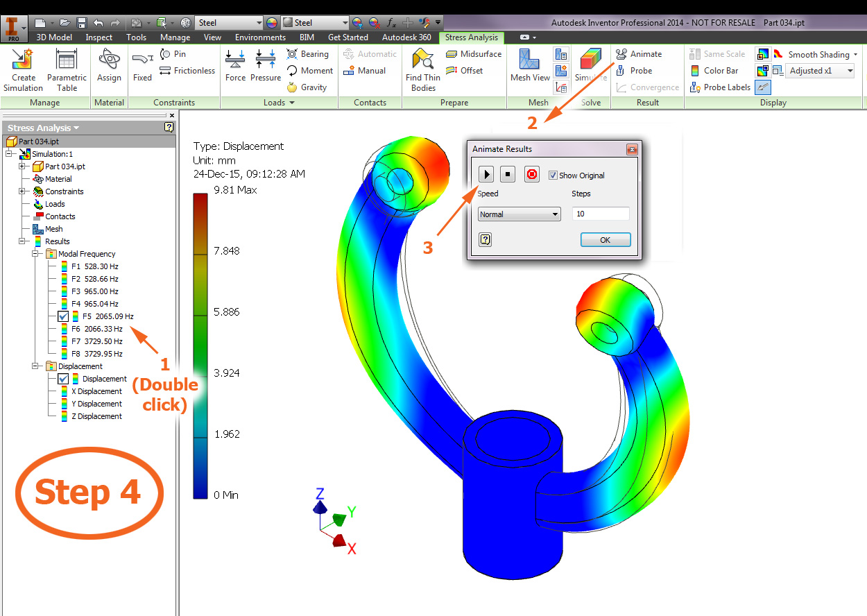Open the Speed Normal dropdown

click(520, 214)
